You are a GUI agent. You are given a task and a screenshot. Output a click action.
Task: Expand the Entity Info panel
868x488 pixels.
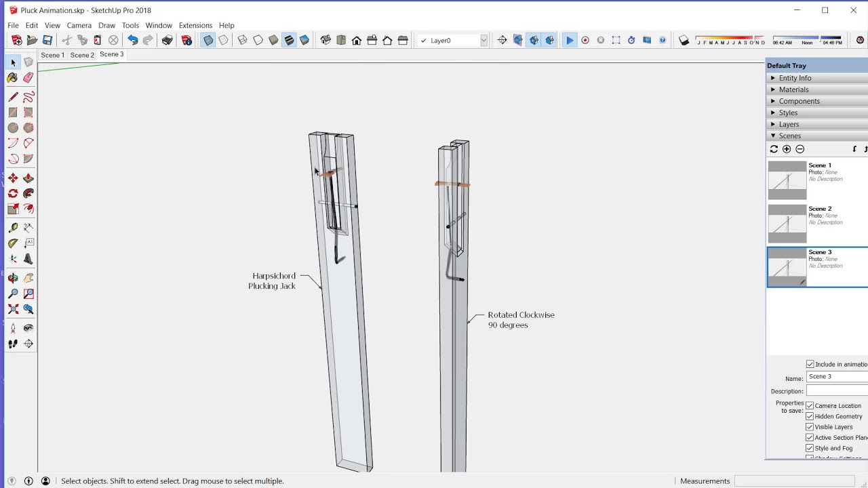[817, 78]
